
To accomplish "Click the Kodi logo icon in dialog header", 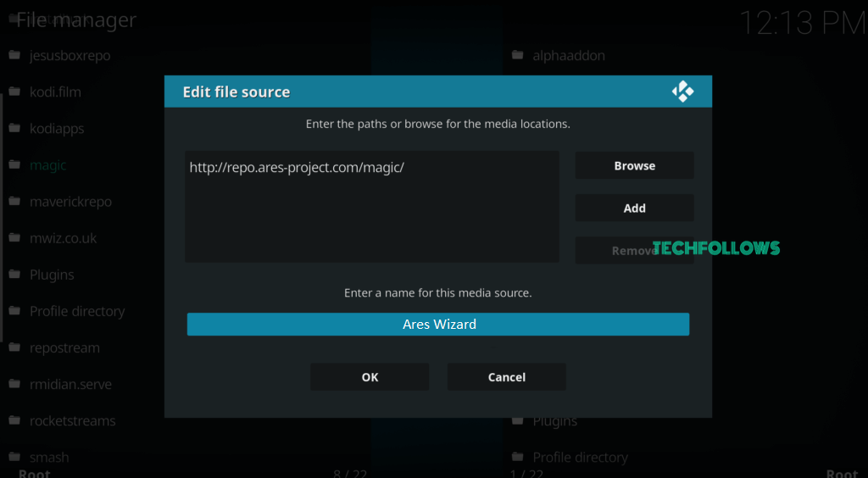I will coord(682,92).
